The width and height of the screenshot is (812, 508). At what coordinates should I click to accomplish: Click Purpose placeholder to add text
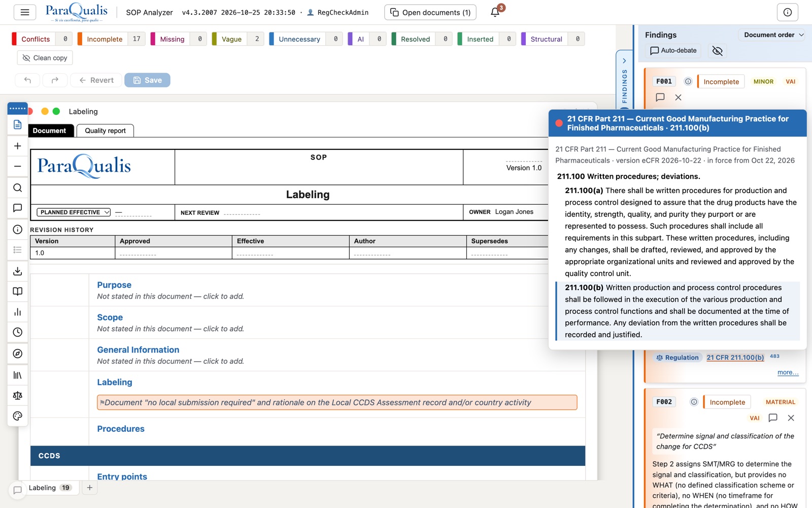coord(171,296)
